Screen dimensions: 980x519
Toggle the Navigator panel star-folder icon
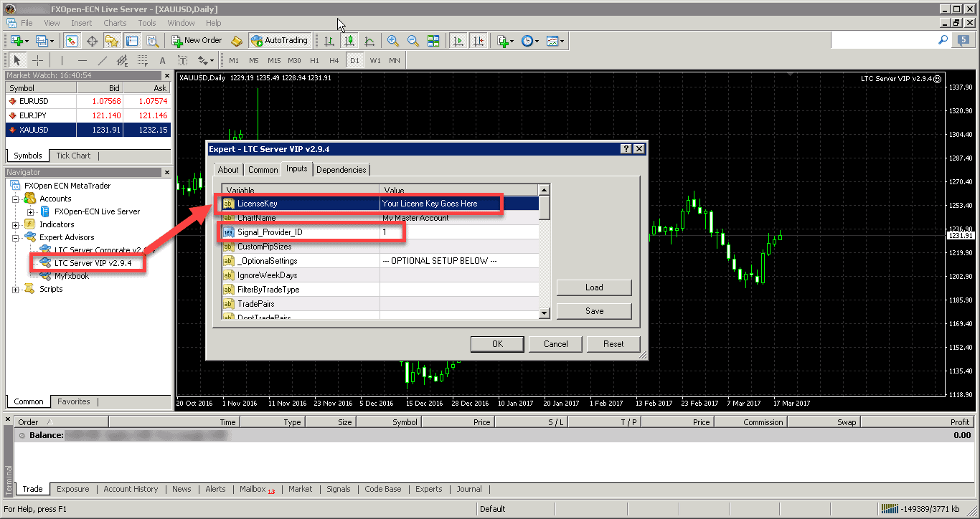click(x=112, y=41)
